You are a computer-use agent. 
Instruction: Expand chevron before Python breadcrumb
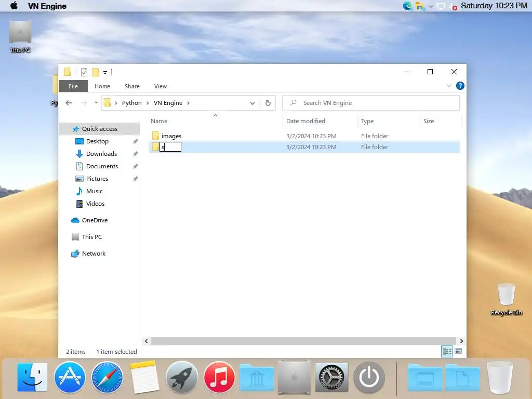(x=116, y=103)
